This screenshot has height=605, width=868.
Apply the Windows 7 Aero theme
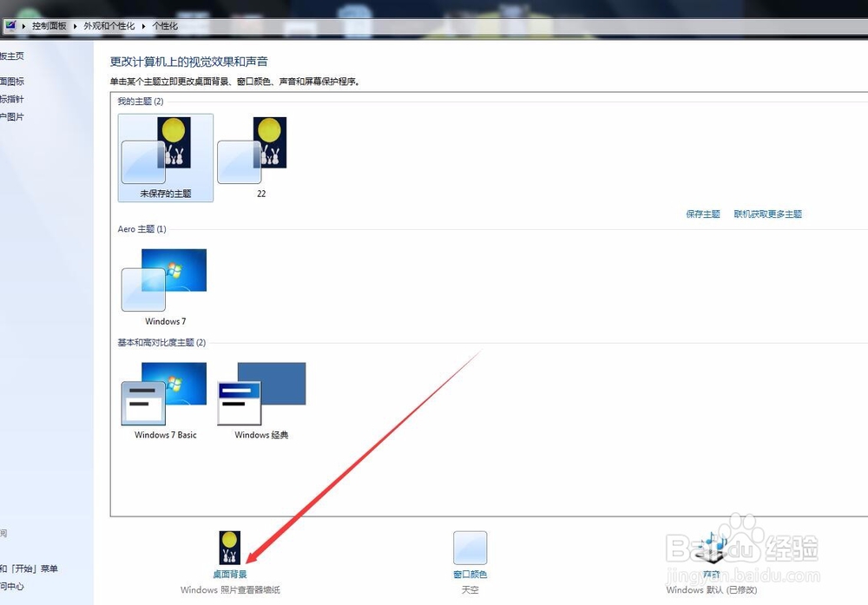click(166, 287)
